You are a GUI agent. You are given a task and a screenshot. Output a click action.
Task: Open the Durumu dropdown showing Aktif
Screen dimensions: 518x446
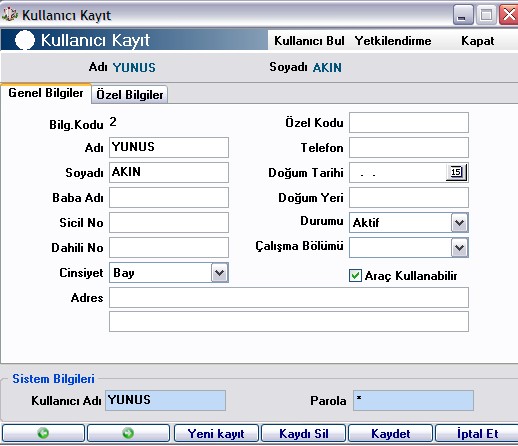460,223
